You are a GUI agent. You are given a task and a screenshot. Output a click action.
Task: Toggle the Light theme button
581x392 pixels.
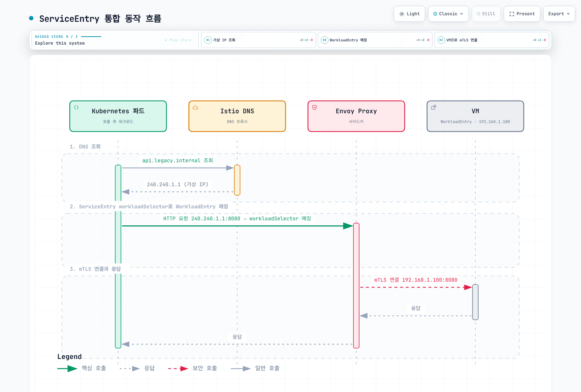[x=409, y=14]
